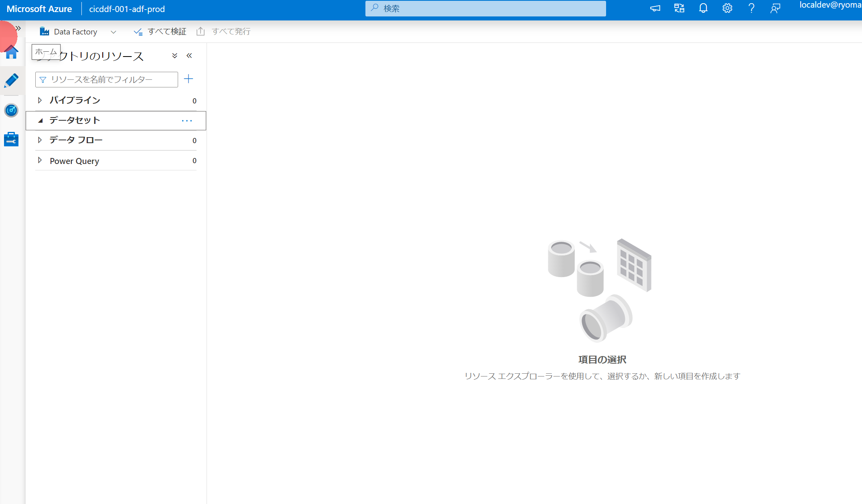Open the Manage toolbox icon

(11, 139)
